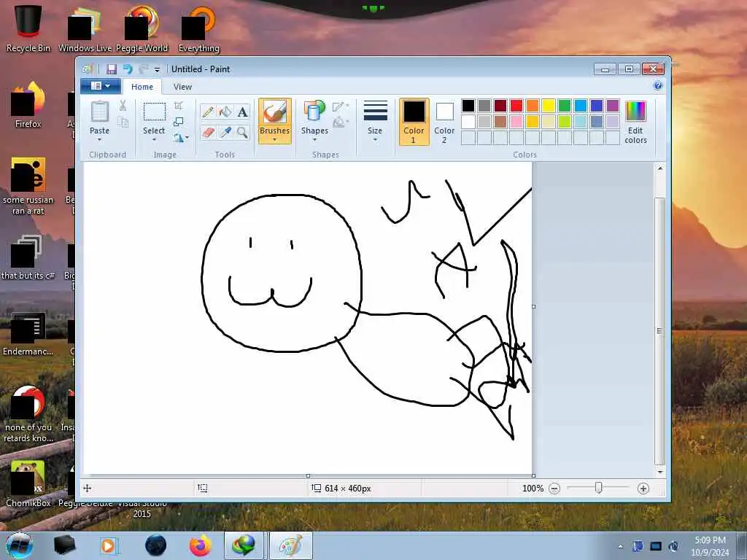
Task: Click the Resize icon in Image group
Action: click(179, 122)
